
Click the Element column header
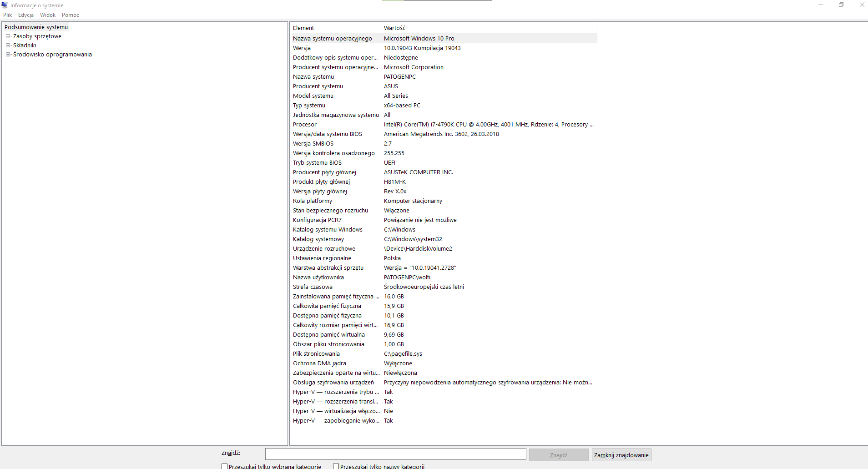click(335, 28)
